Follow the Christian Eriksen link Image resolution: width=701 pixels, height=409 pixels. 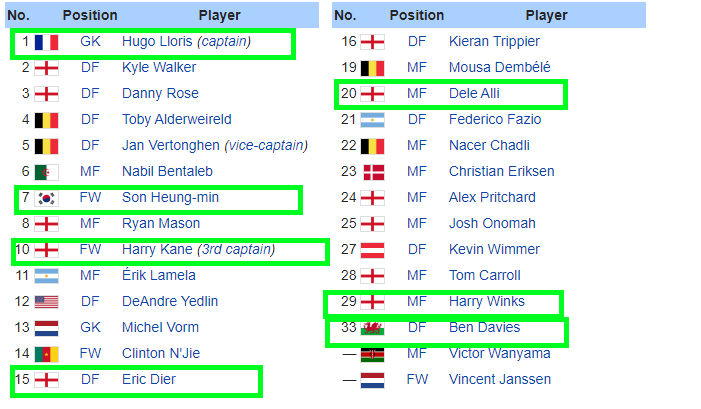[502, 172]
